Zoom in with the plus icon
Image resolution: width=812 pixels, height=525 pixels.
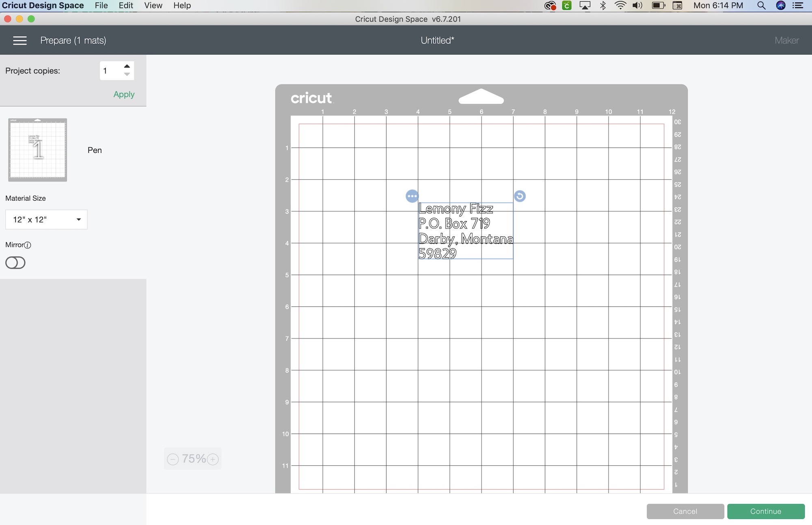click(x=213, y=459)
